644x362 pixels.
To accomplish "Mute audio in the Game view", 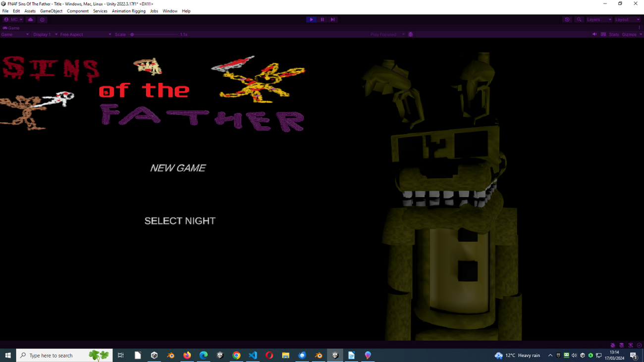I will point(594,34).
